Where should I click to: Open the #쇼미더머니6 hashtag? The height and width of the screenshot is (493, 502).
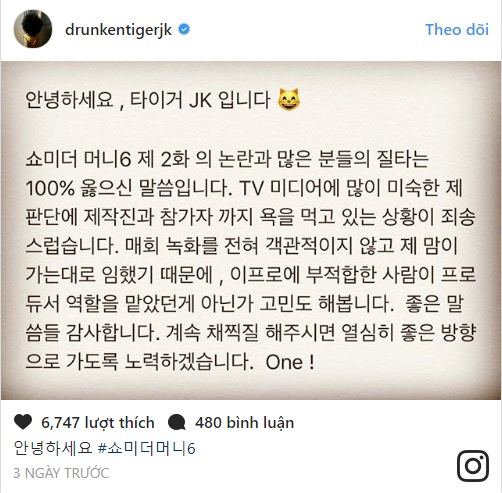(147, 448)
